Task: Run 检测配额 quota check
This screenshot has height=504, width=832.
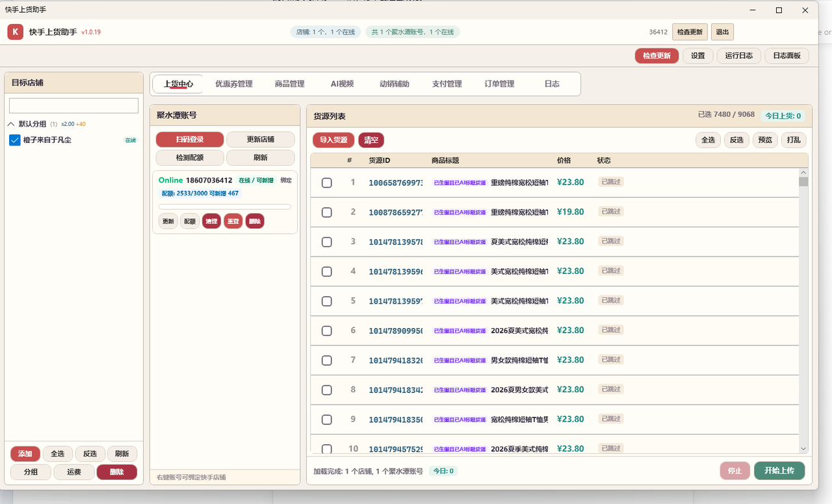Action: (190, 158)
